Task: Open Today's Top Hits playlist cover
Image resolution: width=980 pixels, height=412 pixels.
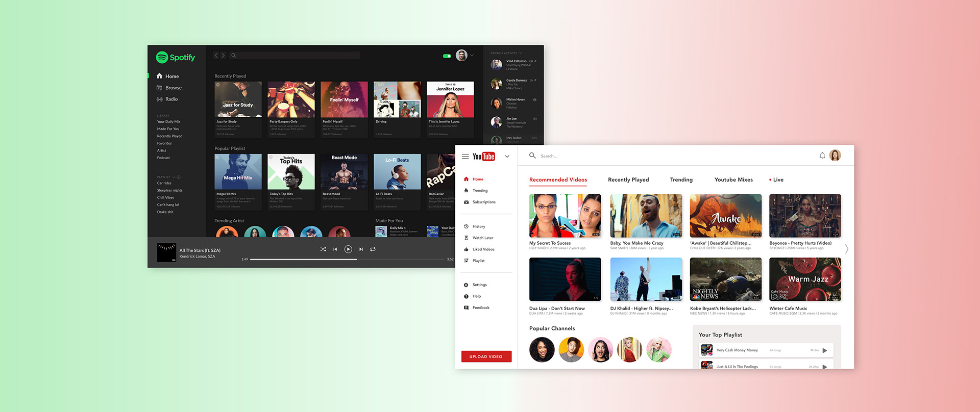Action: [x=291, y=172]
